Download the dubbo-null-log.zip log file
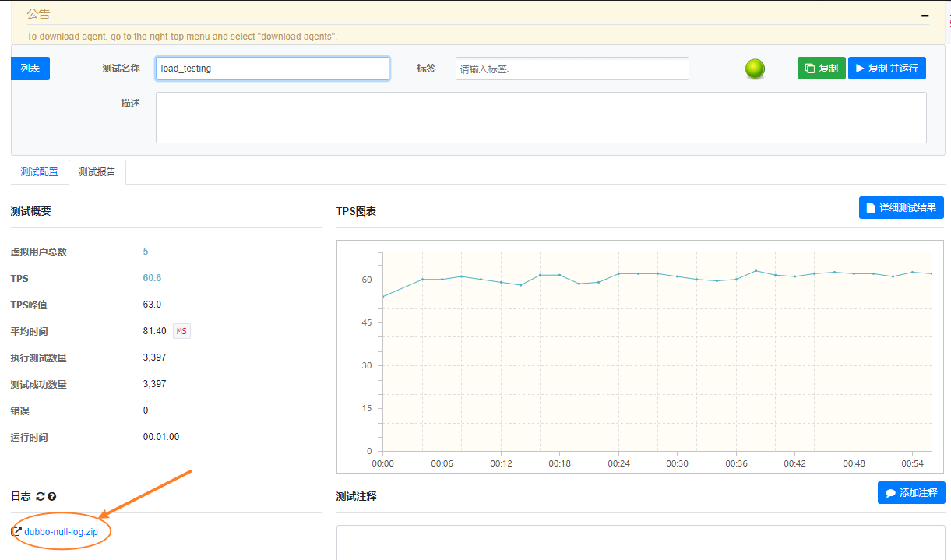Viewport: 951px width, 560px height. (61, 532)
